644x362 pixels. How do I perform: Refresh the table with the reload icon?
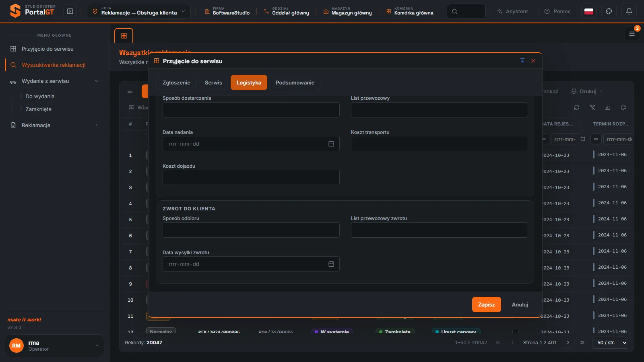[577, 107]
